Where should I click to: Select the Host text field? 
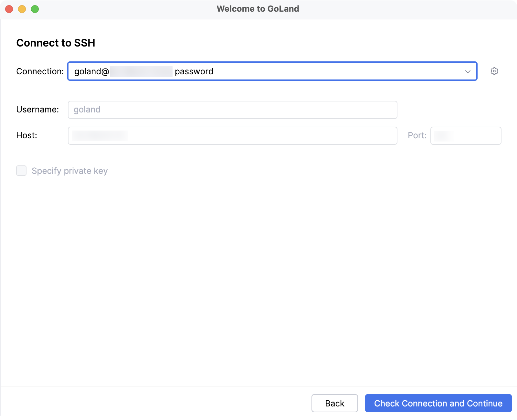pos(232,135)
